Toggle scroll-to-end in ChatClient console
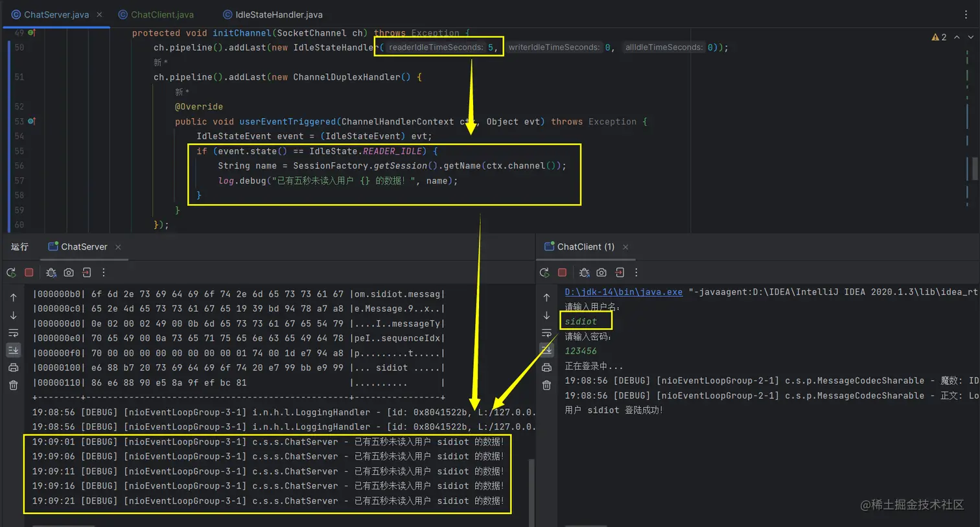This screenshot has height=527, width=980. pos(546,350)
